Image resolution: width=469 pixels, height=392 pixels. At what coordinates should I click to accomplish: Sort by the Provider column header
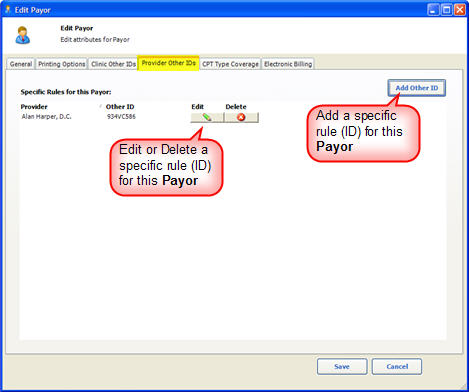[x=34, y=107]
